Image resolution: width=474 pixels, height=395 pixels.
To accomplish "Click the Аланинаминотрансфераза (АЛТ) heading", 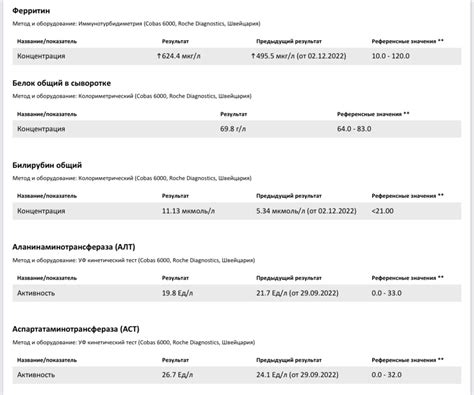I will tap(74, 247).
